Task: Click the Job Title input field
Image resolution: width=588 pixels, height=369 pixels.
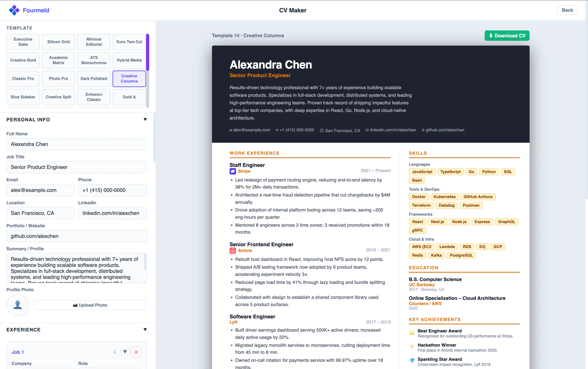Action: click(76, 167)
